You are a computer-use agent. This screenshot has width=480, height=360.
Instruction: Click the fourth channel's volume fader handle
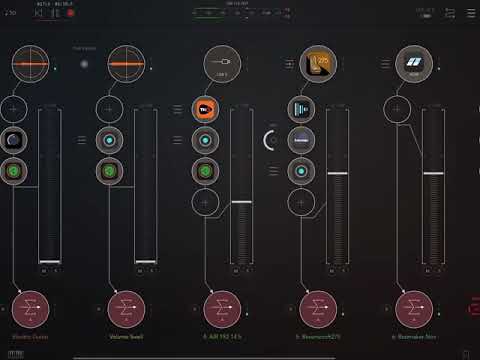click(x=337, y=173)
